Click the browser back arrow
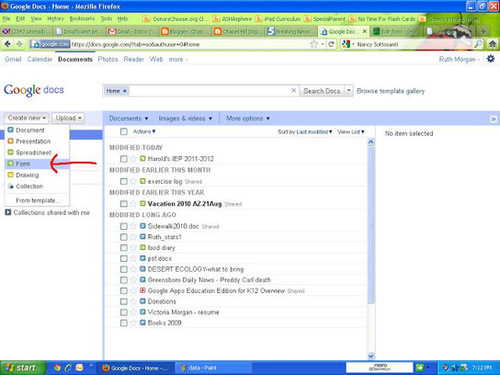This screenshot has height=375, width=500. [8, 44]
